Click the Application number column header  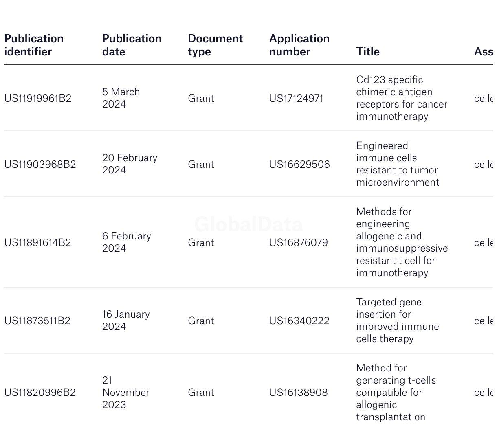coord(299,45)
